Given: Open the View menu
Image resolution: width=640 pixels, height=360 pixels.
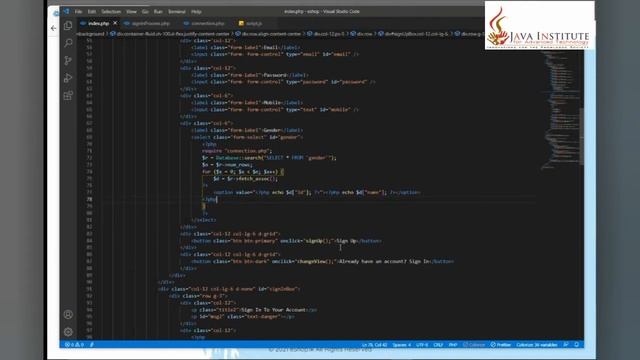Looking at the screenshot, I should pos(131,12).
